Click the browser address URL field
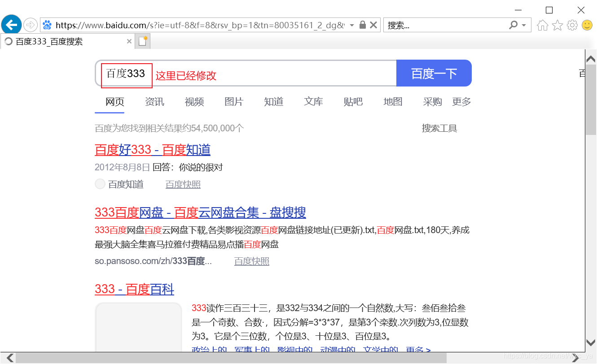 pos(200,25)
